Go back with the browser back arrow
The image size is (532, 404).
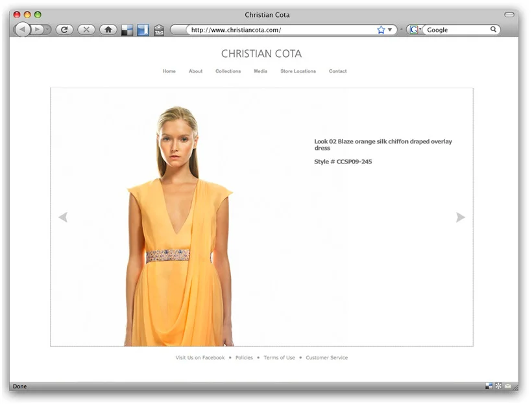(x=22, y=30)
